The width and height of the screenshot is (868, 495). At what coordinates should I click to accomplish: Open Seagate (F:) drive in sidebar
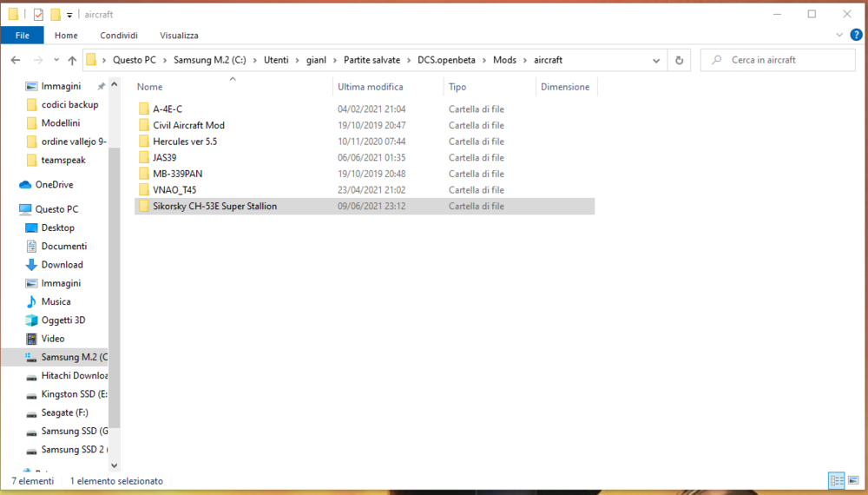(x=64, y=412)
